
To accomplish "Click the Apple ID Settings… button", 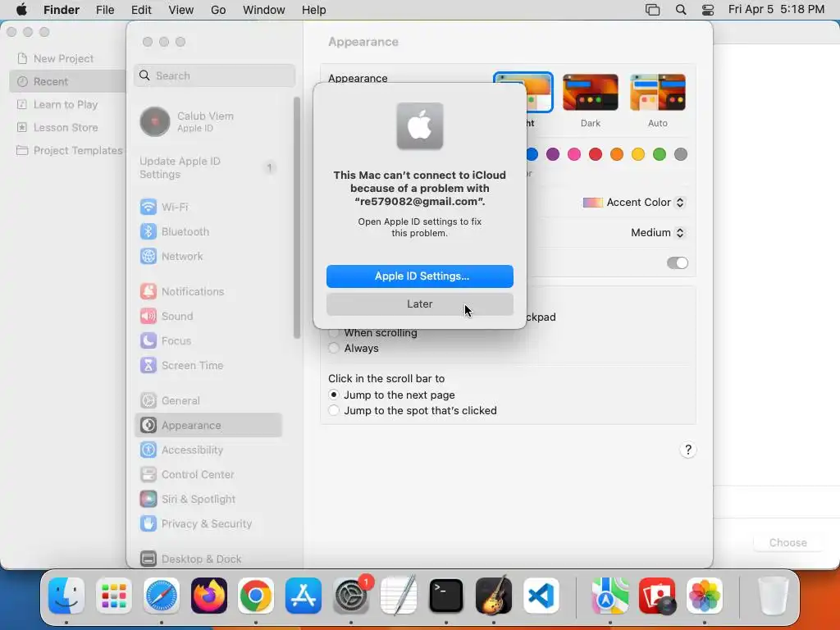I will coord(420,276).
